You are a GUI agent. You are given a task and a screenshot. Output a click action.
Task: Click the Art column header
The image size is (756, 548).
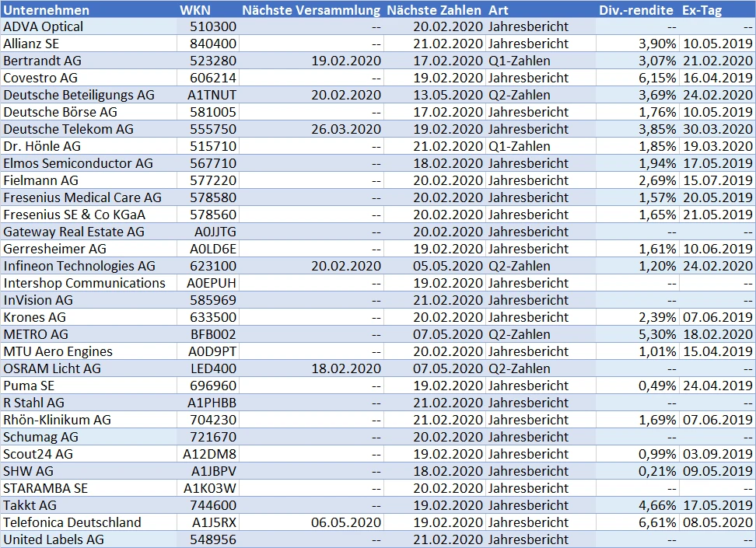(x=498, y=10)
